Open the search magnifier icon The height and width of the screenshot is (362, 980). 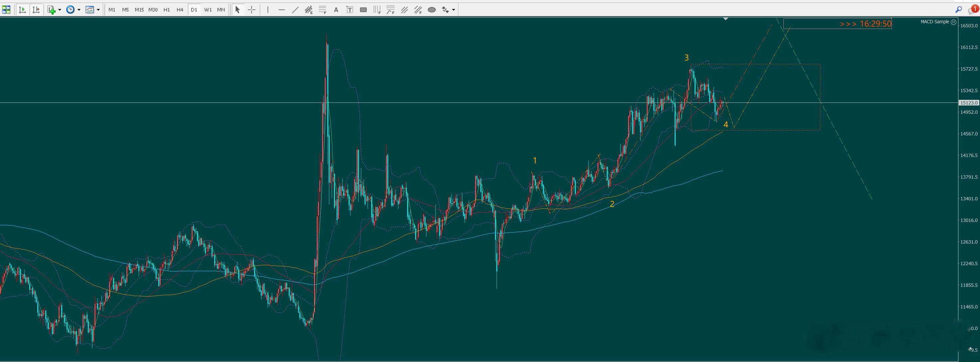click(958, 10)
